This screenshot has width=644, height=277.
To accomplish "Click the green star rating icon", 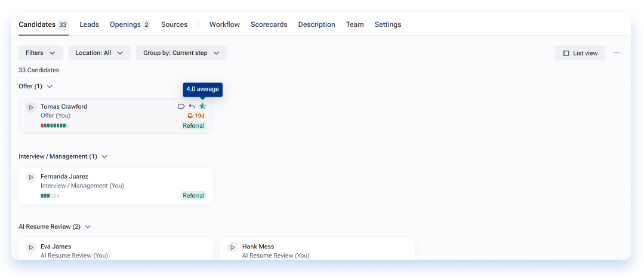I will click(x=202, y=106).
